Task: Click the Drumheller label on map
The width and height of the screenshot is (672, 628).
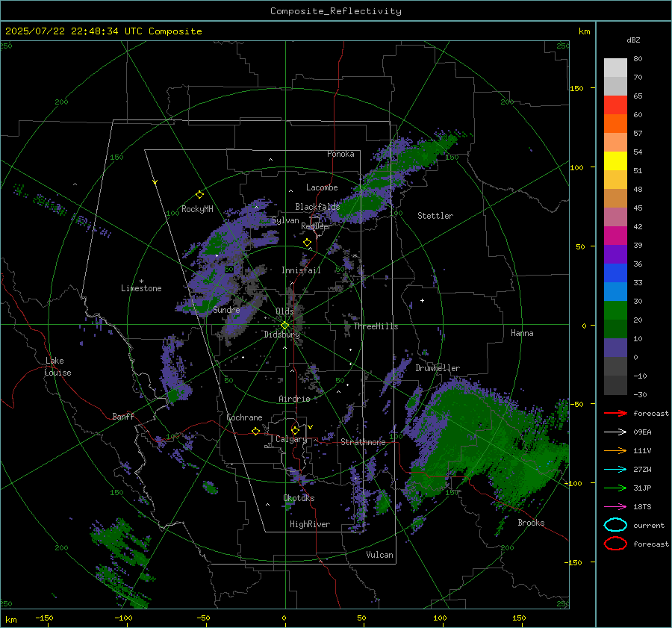Action: (437, 368)
